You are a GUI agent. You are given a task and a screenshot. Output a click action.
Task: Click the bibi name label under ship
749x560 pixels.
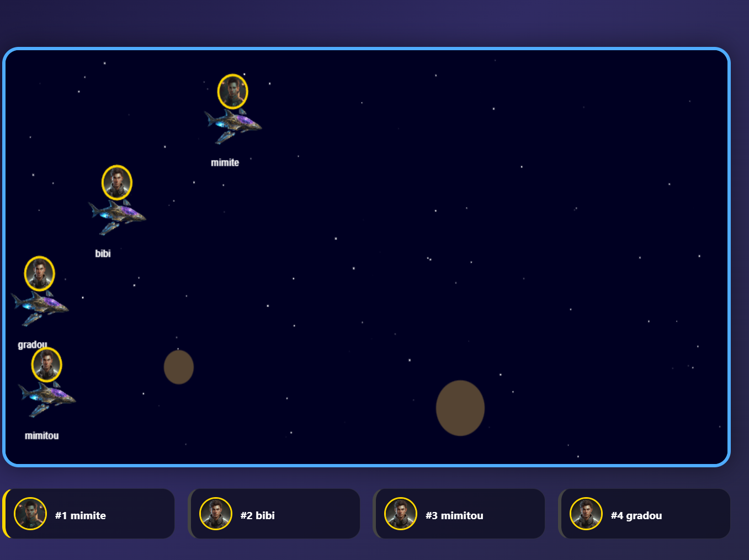(103, 254)
